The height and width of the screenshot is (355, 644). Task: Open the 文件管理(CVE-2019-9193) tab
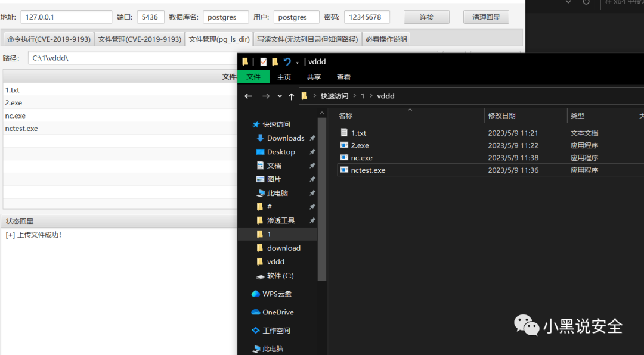click(140, 39)
